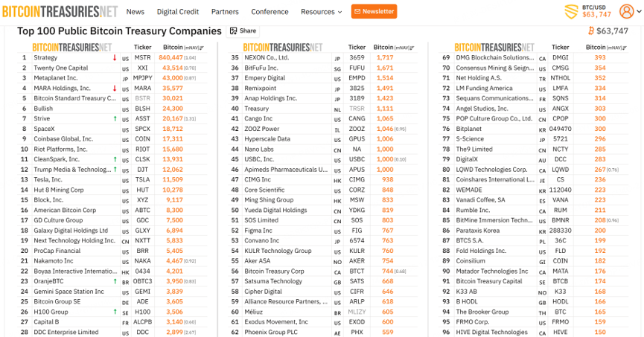Click the BitFuFu Inc. entry
Screen dimensions: 644x337
pyautogui.click(x=261, y=68)
